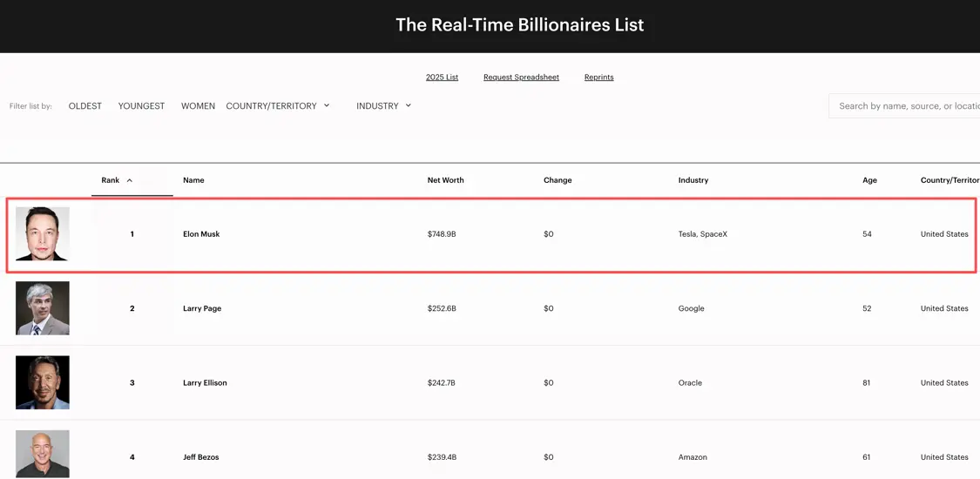This screenshot has height=479, width=980.
Task: Open the Country/Territory filter dropdown
Action: pyautogui.click(x=278, y=106)
